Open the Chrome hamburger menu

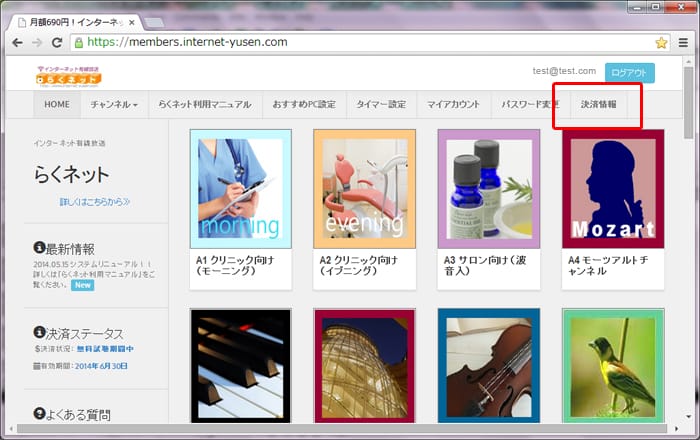(x=683, y=42)
